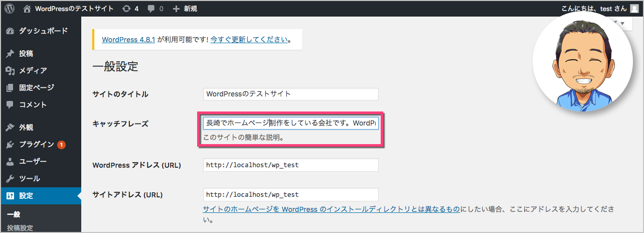Click the WordPress アドレス (URL) label

click(x=137, y=165)
